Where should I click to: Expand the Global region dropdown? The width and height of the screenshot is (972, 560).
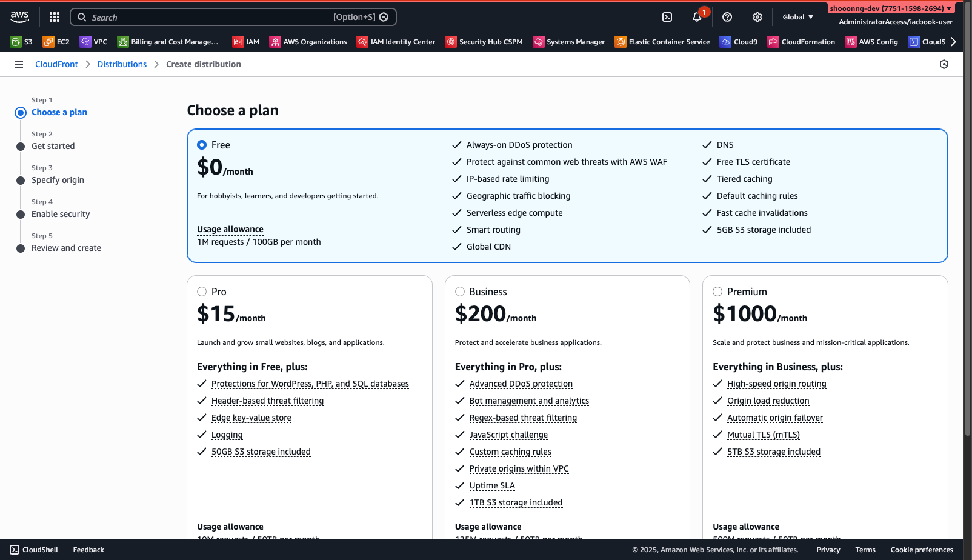coord(797,17)
